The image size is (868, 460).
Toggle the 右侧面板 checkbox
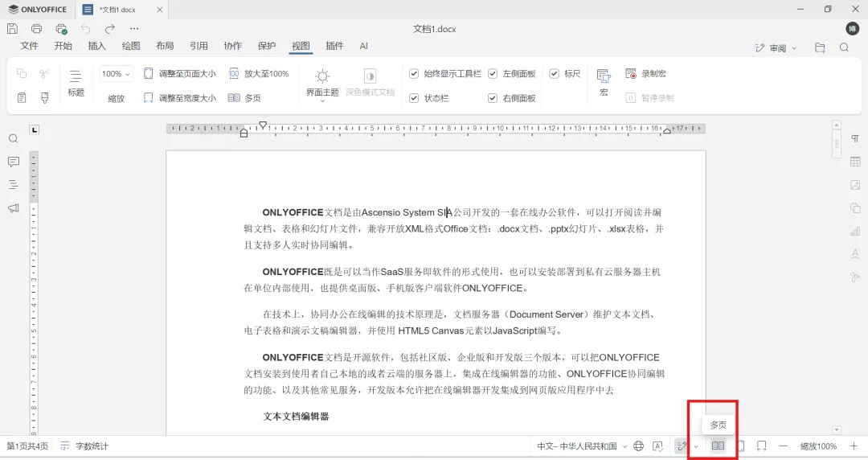(x=493, y=98)
